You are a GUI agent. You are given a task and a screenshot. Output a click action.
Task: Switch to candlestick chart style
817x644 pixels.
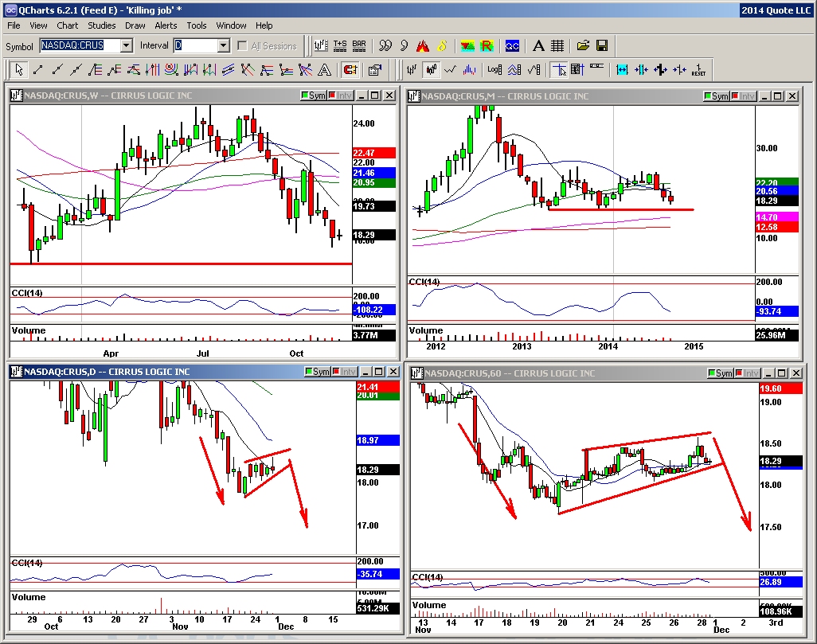[431, 69]
